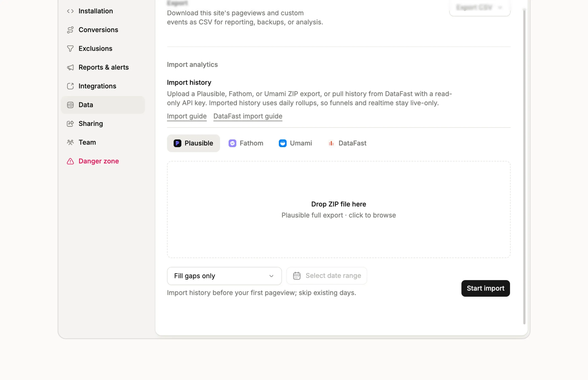Click the DataFast bar-chart logo icon
This screenshot has width=588, height=380.
pos(331,143)
